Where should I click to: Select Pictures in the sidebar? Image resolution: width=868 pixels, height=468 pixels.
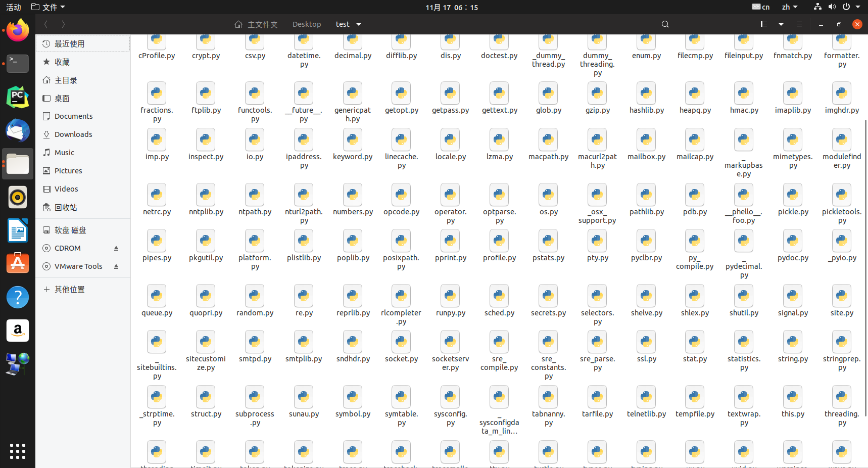coord(68,171)
